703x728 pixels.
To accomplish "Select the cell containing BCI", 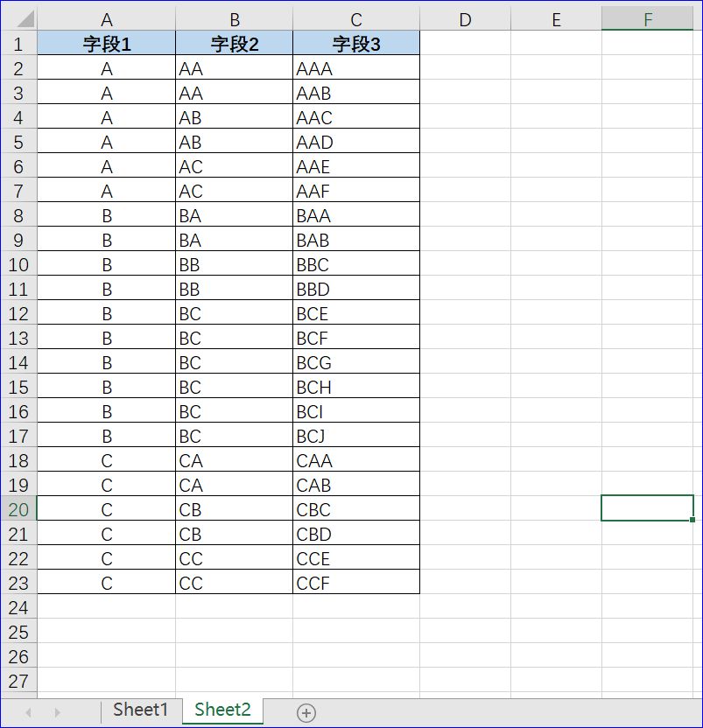I will point(356,411).
